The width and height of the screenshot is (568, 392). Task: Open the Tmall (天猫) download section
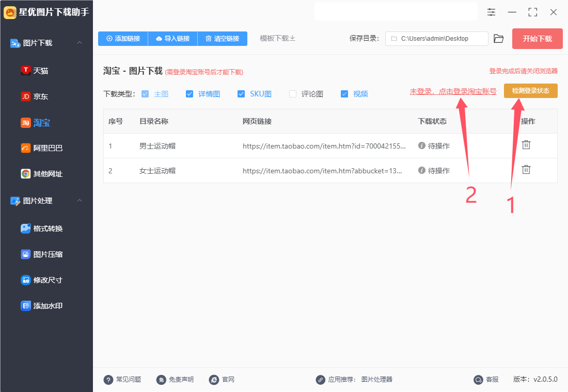point(35,71)
